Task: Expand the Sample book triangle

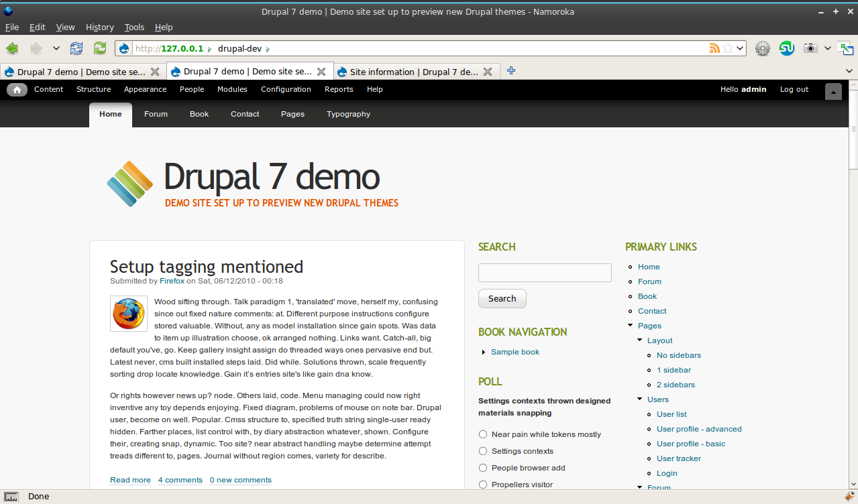Action: coord(484,353)
